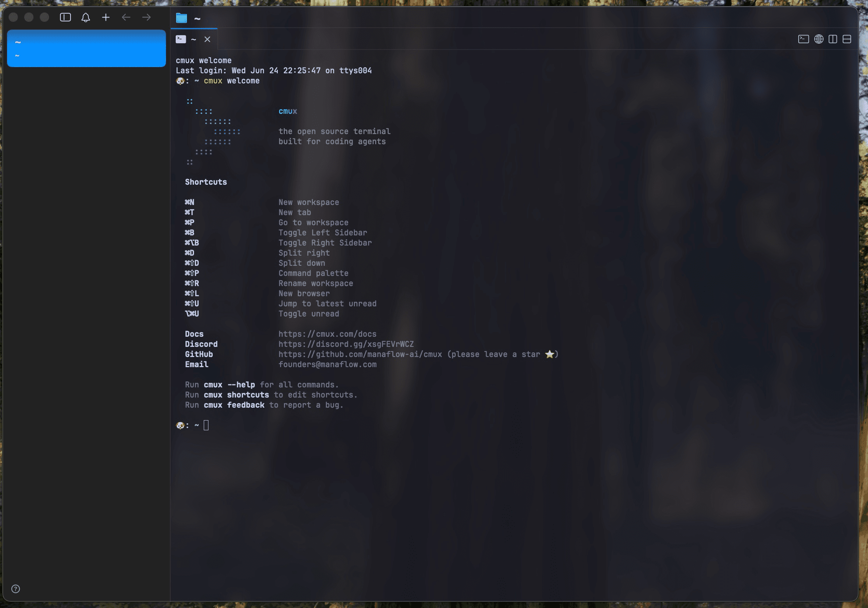Image resolution: width=868 pixels, height=608 pixels.
Task: Split pane down icon
Action: tap(847, 39)
